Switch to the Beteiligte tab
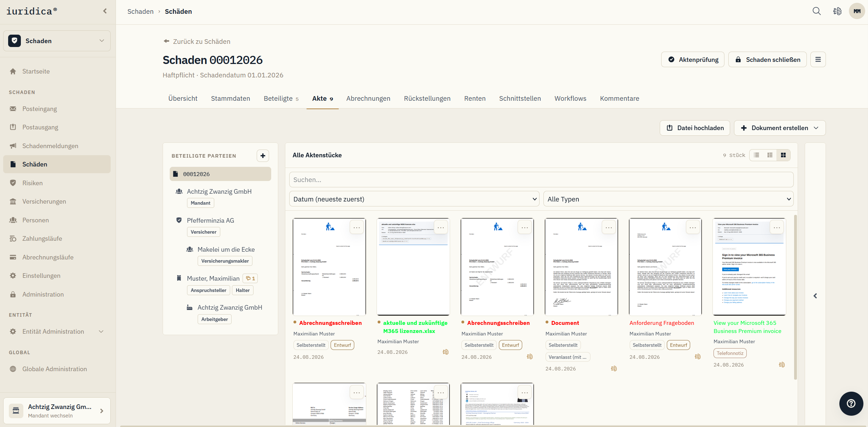Screen dimensions: 868x427 (x=281, y=99)
